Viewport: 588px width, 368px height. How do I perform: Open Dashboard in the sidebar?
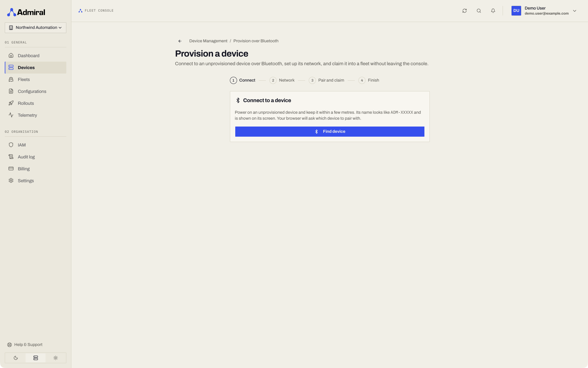click(x=35, y=56)
